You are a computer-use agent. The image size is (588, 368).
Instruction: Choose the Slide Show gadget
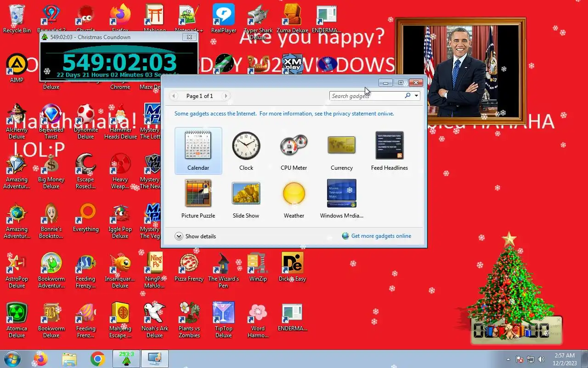point(246,199)
